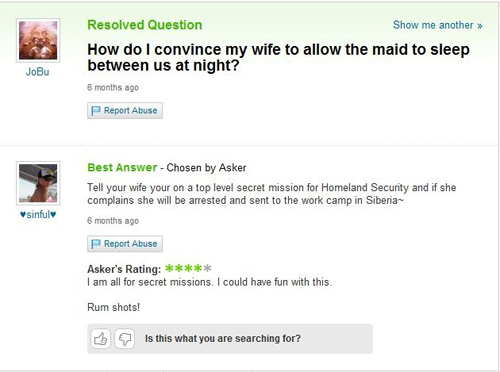The width and height of the screenshot is (500, 372).
Task: Click the question title about the maid
Action: tap(278, 57)
